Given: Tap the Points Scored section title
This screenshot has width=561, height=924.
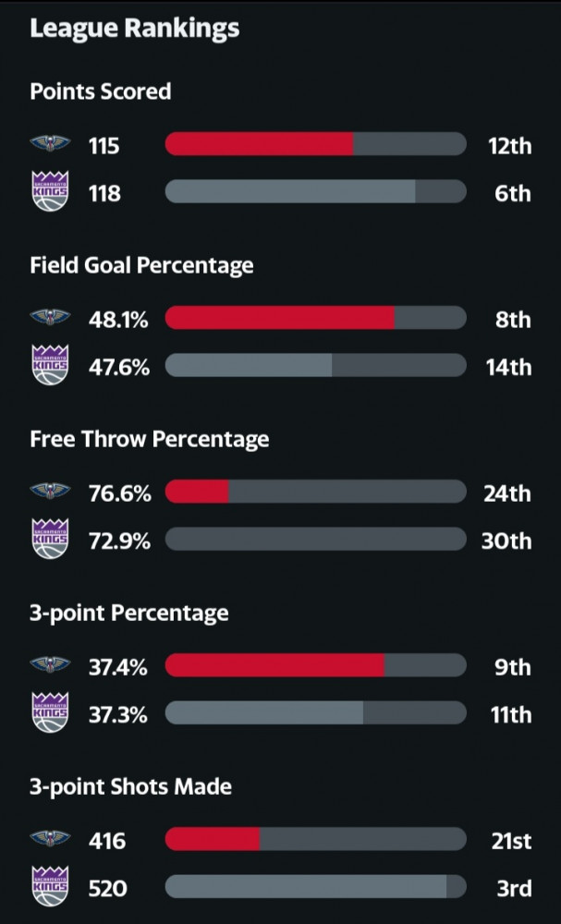Looking at the screenshot, I should 100,91.
